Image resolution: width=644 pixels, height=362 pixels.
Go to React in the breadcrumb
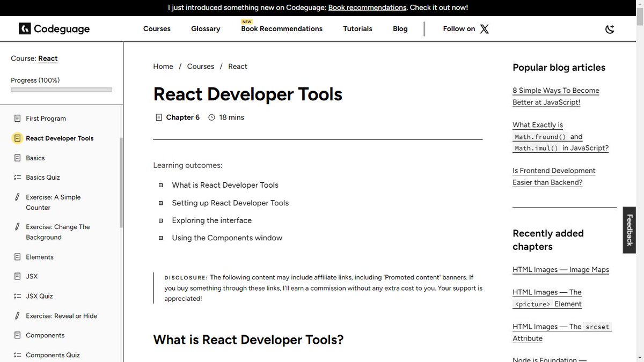(x=238, y=67)
